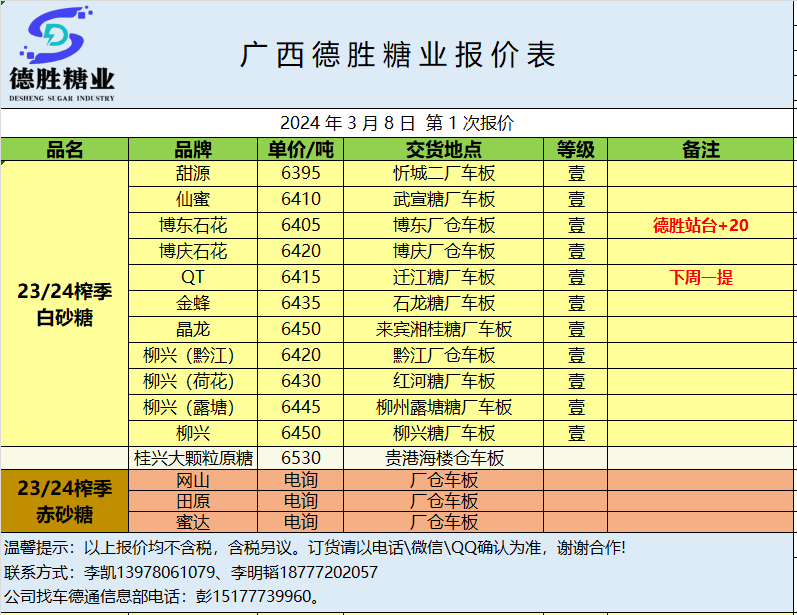This screenshot has height=615, width=797.
Task: Click the 联系方式 contact phone line
Action: tap(192, 572)
